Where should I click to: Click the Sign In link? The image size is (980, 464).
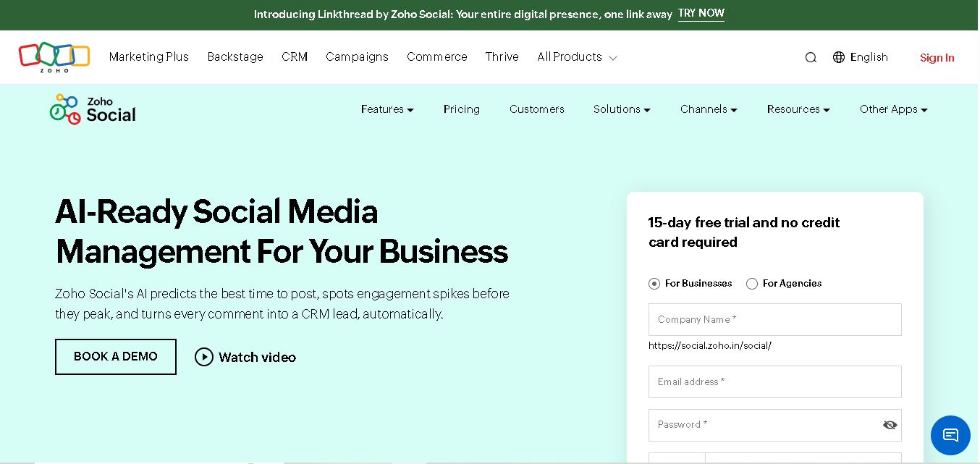click(937, 58)
